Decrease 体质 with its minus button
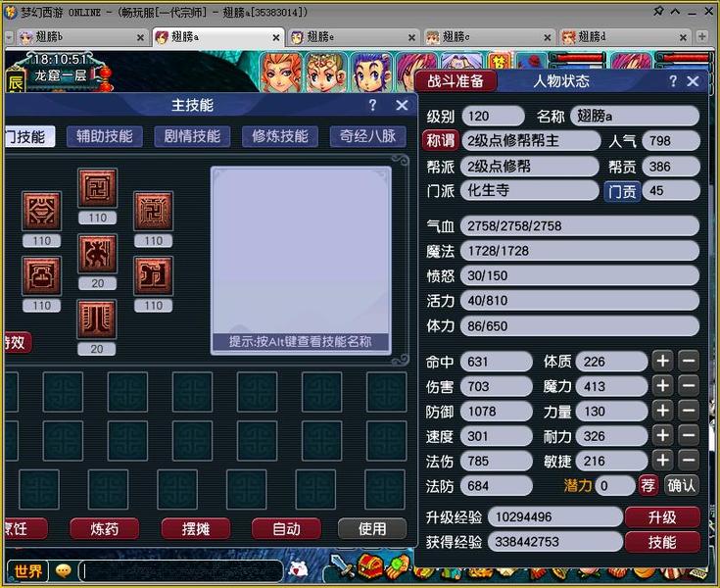This screenshot has width=720, height=588. 689,361
